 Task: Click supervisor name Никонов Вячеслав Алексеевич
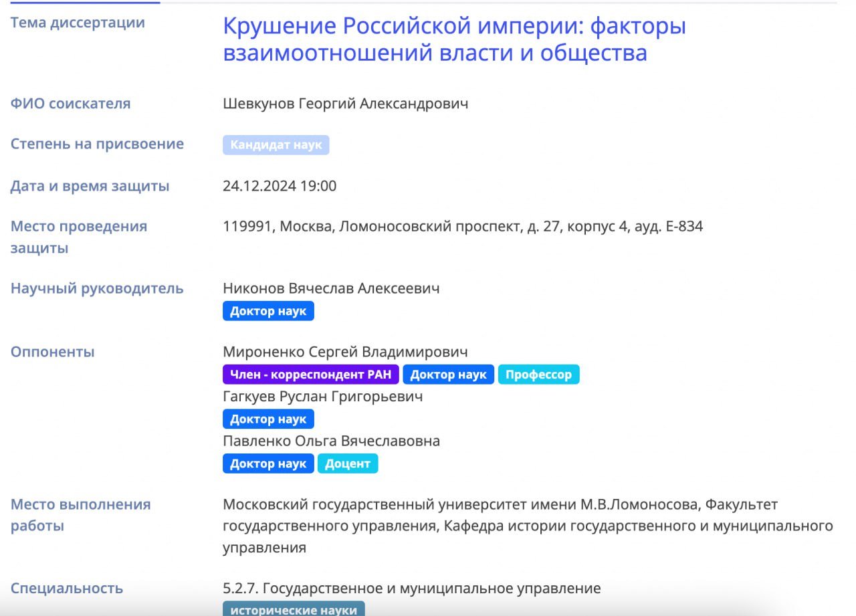point(331,288)
